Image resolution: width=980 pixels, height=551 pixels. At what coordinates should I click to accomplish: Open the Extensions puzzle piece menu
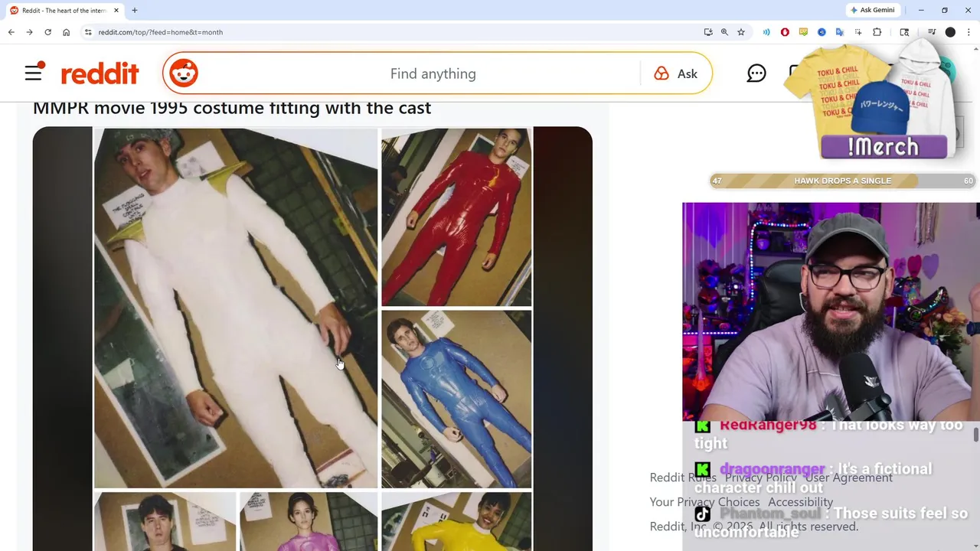click(x=877, y=32)
